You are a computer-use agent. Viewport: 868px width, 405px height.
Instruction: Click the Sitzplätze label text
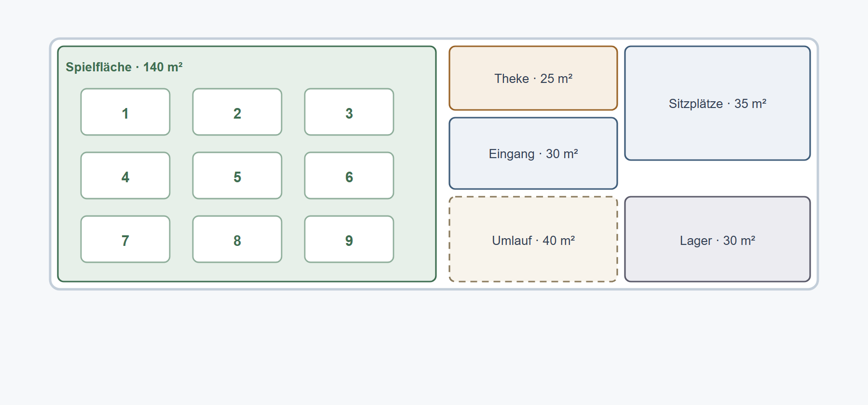pyautogui.click(x=718, y=104)
